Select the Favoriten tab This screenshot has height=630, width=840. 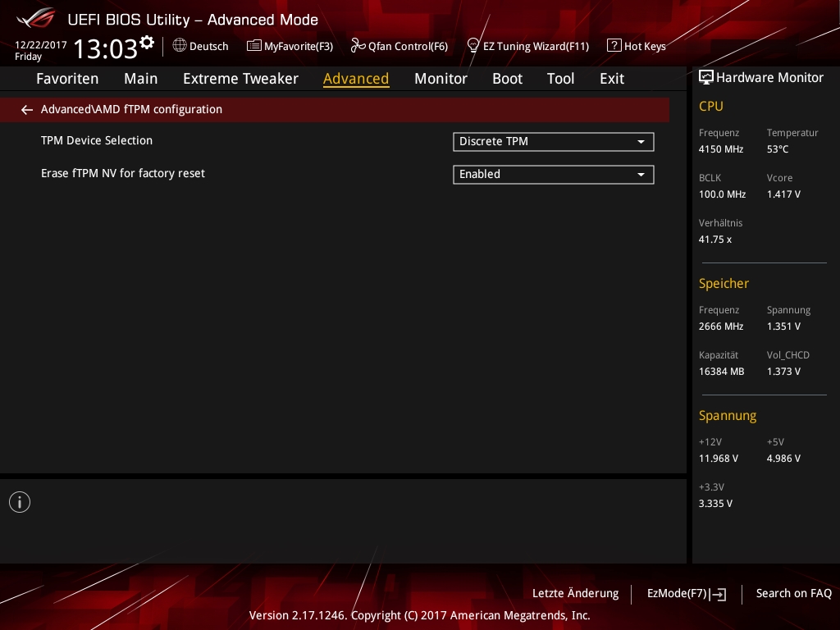[67, 79]
